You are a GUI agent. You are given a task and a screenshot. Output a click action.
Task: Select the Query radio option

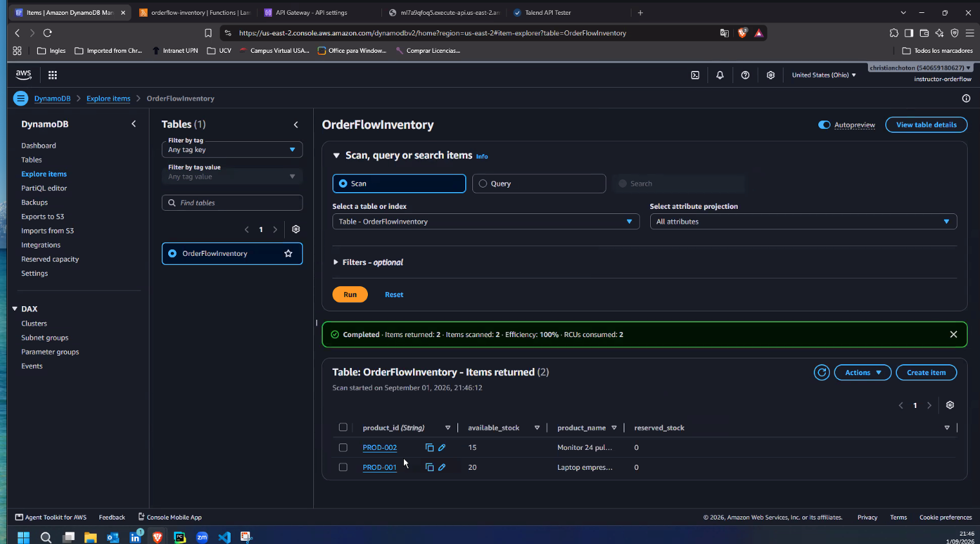[539, 184]
